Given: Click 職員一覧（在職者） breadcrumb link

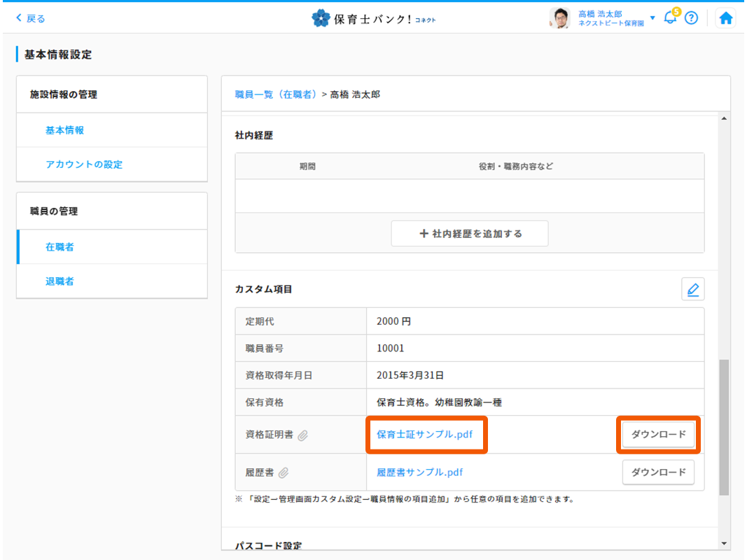Looking at the screenshot, I should coord(276,94).
